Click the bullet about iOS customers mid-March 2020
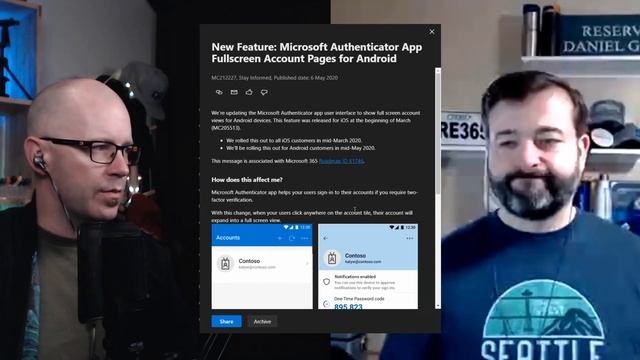The height and width of the screenshot is (360, 640). click(294, 140)
